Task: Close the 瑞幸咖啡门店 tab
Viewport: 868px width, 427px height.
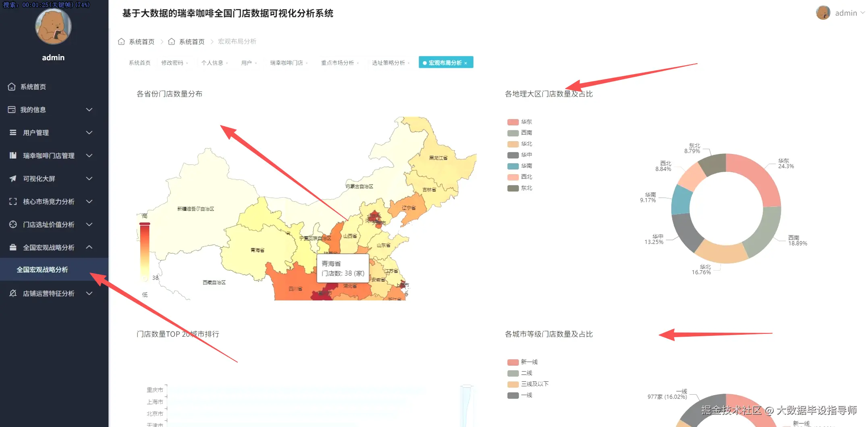Action: (307, 63)
